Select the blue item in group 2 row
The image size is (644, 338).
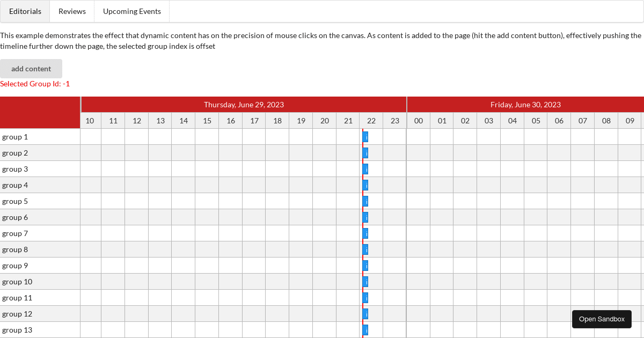[x=365, y=153]
